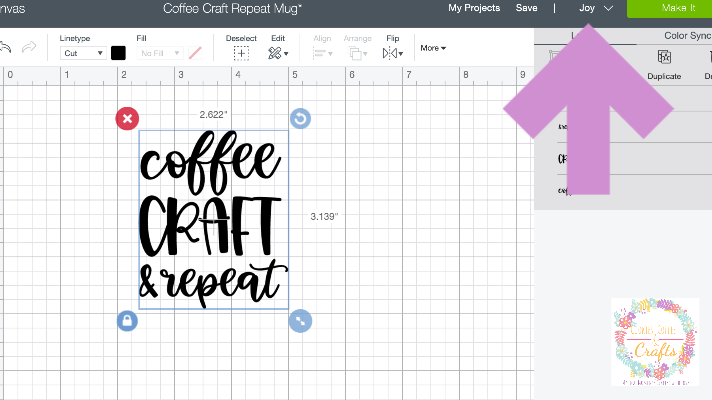
Task: Click the resize handle on the selection
Action: pos(300,321)
